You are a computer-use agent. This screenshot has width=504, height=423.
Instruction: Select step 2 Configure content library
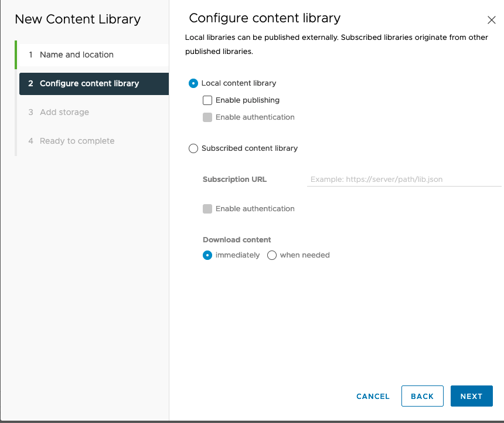tap(89, 83)
